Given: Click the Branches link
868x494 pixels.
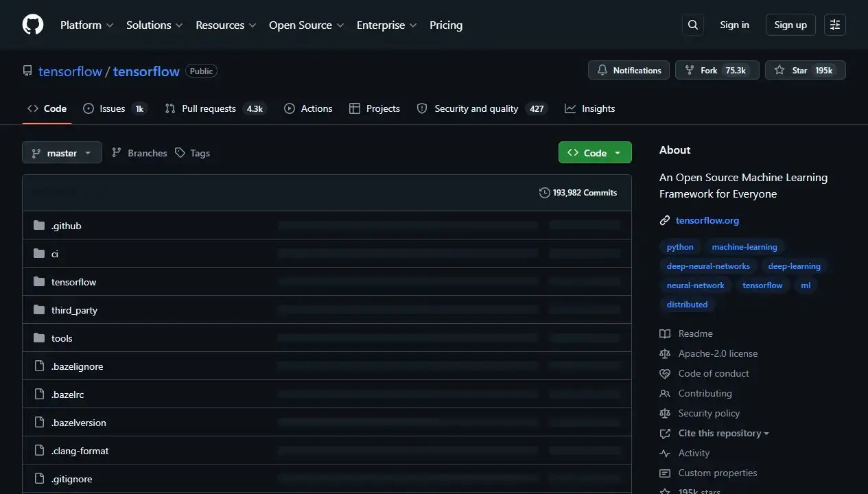Looking at the screenshot, I should pyautogui.click(x=139, y=153).
